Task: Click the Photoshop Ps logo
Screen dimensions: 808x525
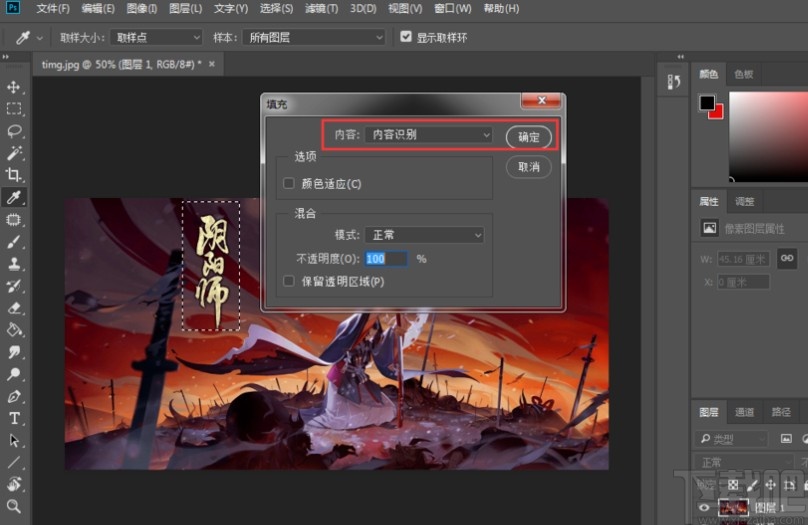Action: tap(13, 8)
